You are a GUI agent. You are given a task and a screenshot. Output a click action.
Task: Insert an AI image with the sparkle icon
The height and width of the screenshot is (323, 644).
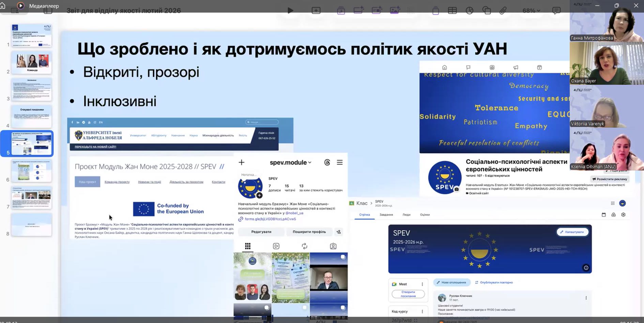click(x=395, y=11)
